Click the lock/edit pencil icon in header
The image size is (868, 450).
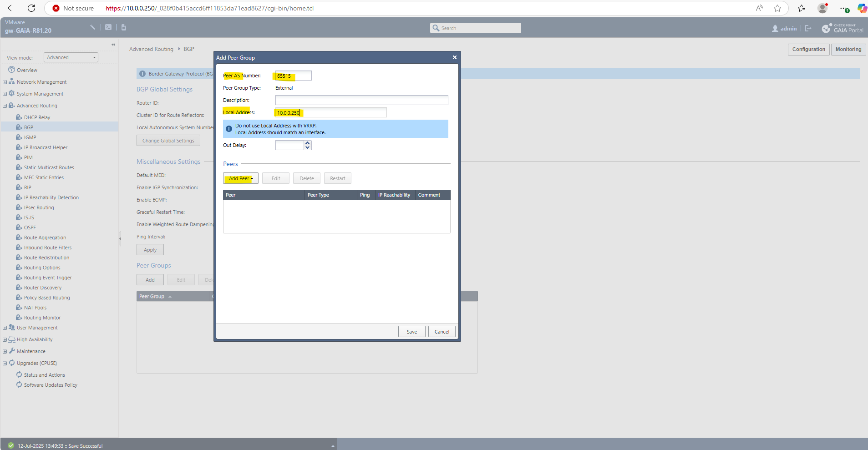pos(93,27)
